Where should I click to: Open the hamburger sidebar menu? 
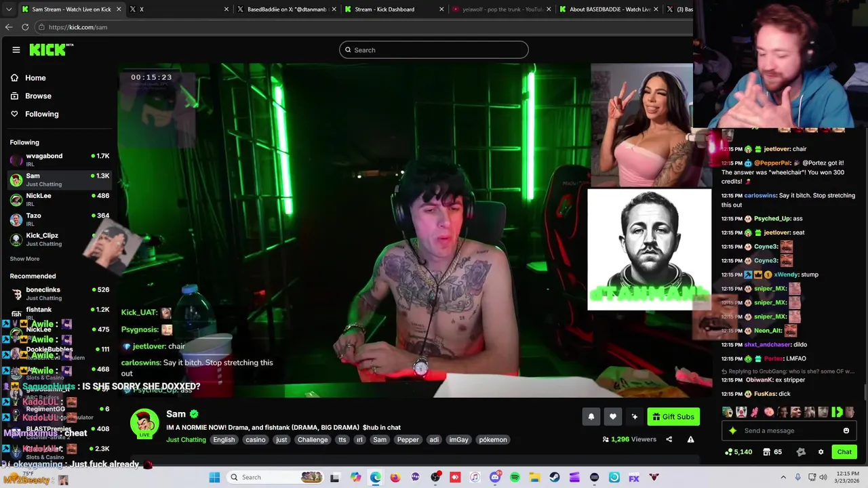tap(16, 49)
